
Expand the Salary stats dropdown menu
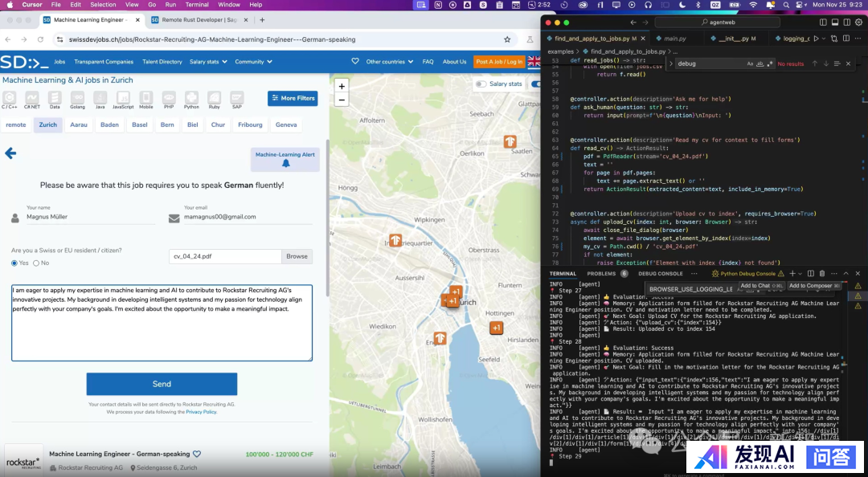point(208,62)
